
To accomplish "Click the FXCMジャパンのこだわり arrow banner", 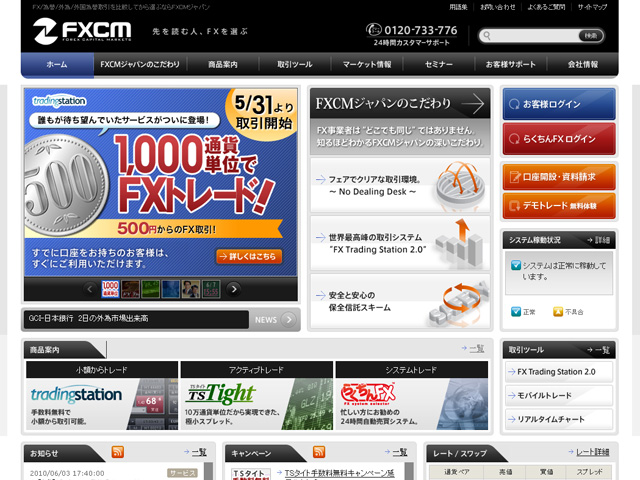I will pos(399,103).
